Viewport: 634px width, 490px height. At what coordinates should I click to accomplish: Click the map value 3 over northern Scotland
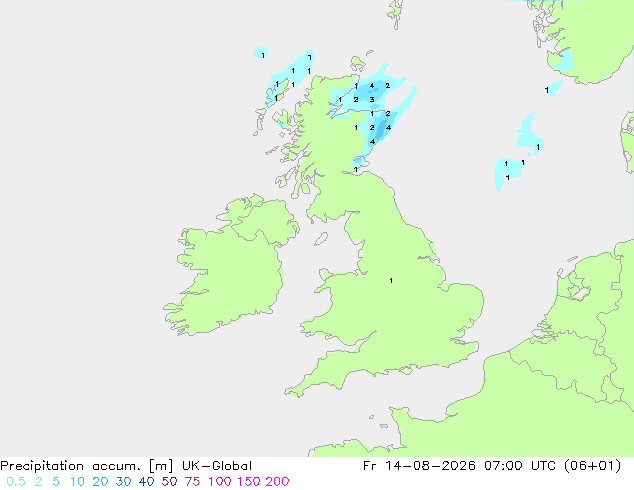[x=372, y=99]
